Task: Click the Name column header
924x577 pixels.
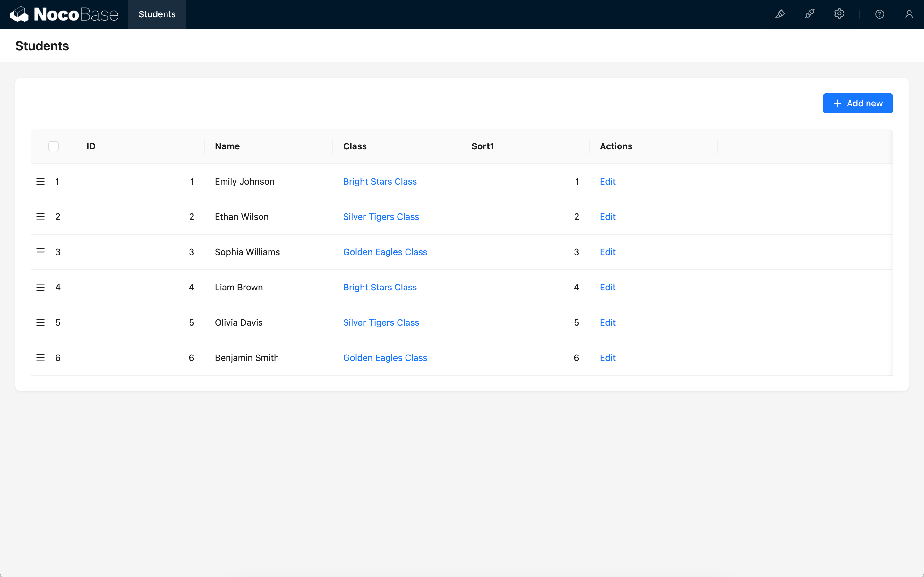Action: (x=227, y=146)
